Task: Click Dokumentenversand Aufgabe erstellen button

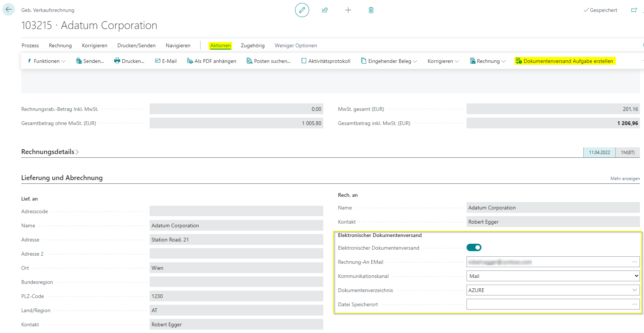Action: 565,61
